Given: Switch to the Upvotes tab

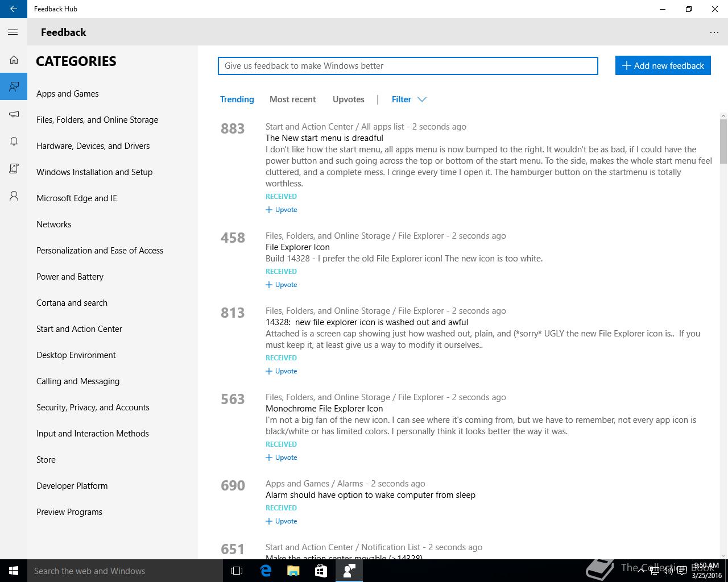Looking at the screenshot, I should tap(348, 99).
